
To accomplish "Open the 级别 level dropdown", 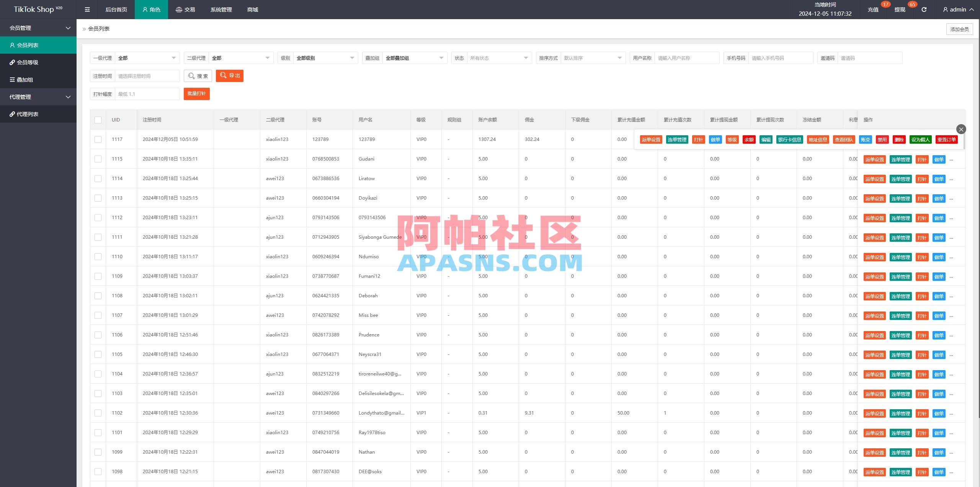I will (325, 58).
